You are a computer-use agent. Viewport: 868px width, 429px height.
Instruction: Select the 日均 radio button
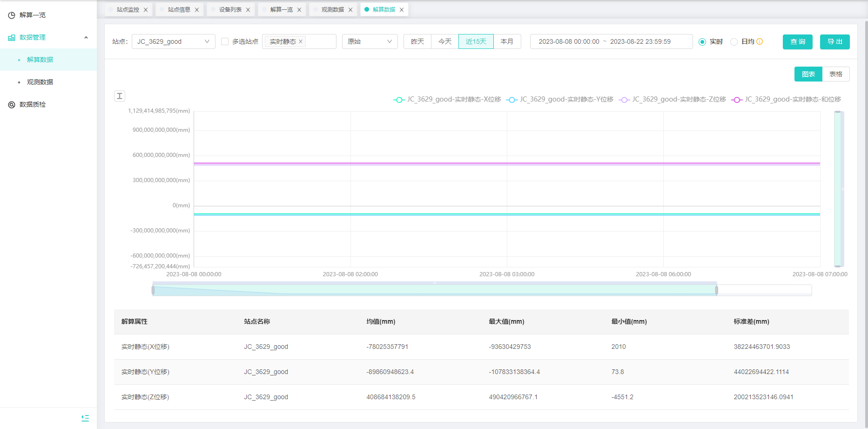coord(734,42)
